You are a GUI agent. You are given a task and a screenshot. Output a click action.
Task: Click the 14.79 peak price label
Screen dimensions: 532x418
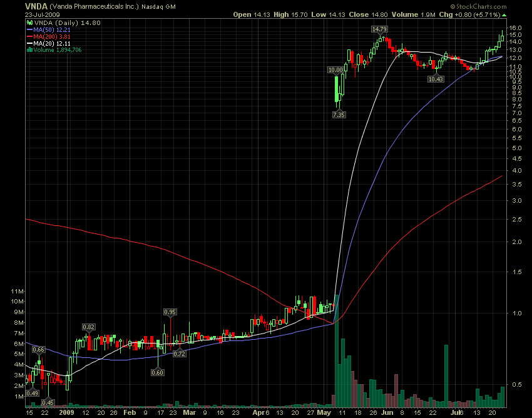coord(379,29)
